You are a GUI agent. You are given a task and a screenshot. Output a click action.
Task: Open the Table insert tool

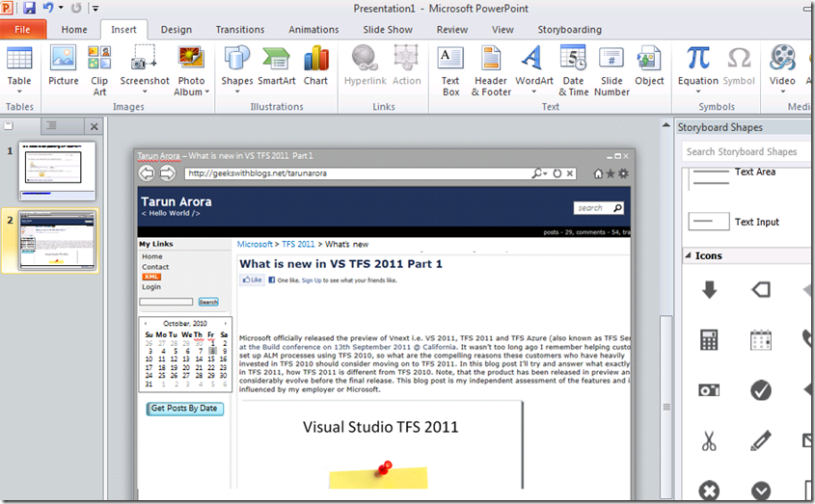[19, 69]
